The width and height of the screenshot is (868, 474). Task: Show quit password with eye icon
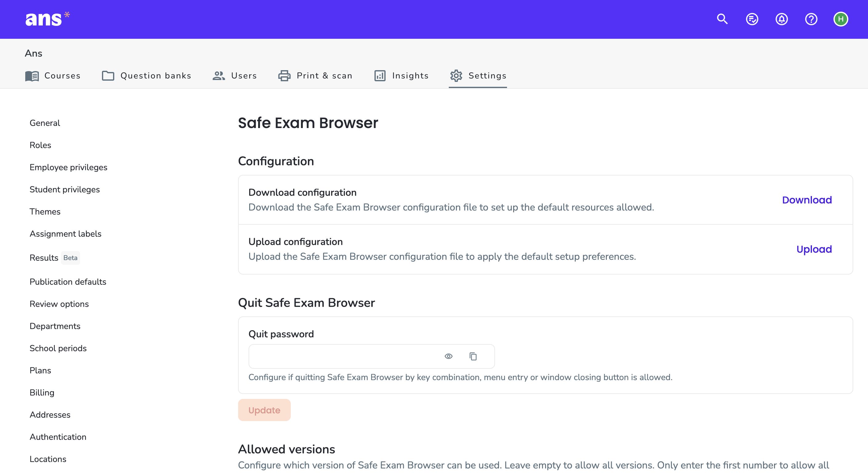coord(448,356)
